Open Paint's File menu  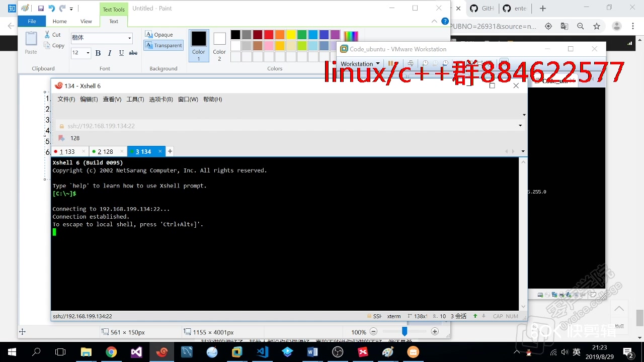(x=32, y=21)
